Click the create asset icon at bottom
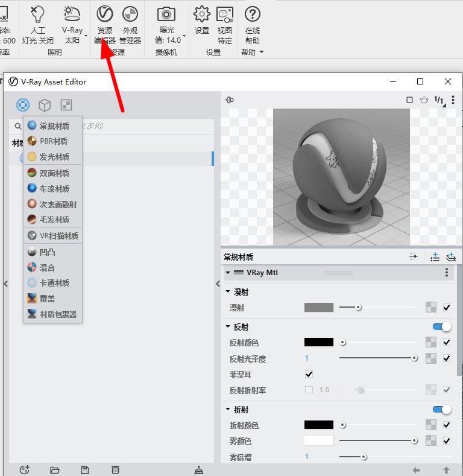 click(x=25, y=470)
